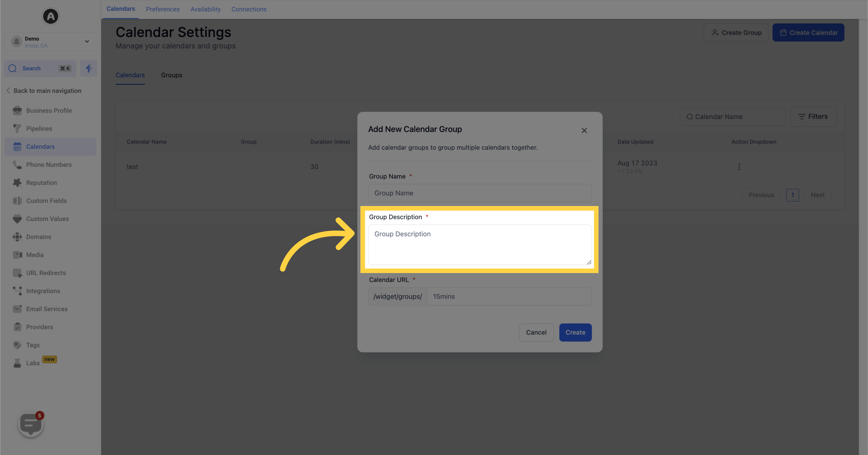This screenshot has height=455, width=868.
Task: Click the Create button in the modal
Action: pyautogui.click(x=575, y=332)
